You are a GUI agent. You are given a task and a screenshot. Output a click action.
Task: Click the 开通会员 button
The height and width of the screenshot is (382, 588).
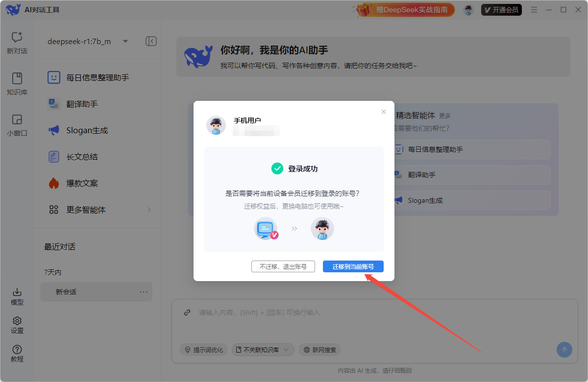pos(501,9)
